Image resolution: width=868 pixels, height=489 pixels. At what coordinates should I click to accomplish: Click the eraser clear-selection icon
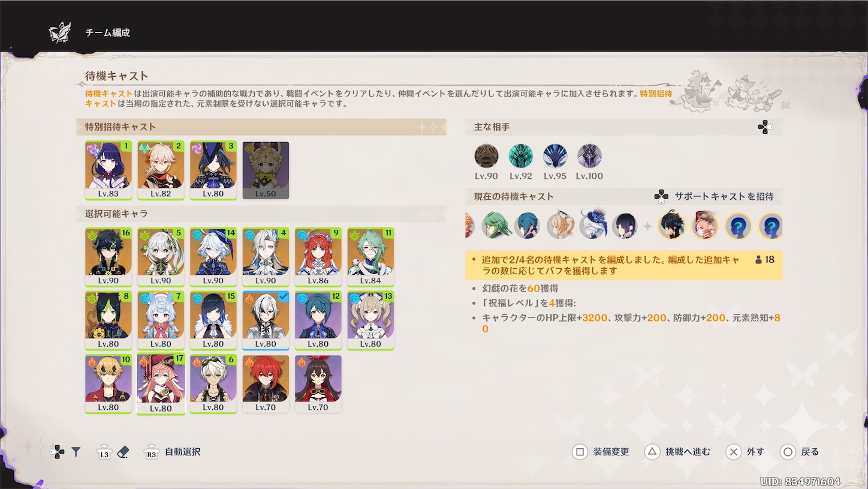tap(123, 452)
